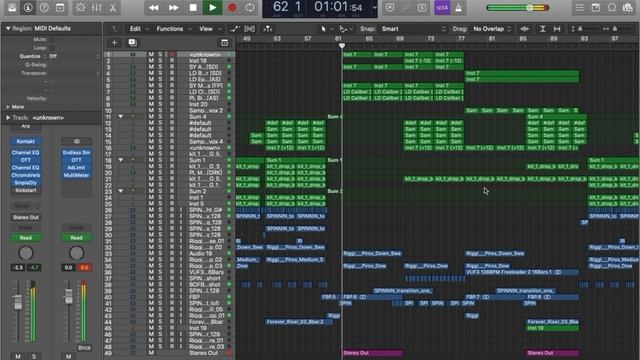Open the Drag No Overlap dropdown
This screenshot has width=640, height=360.
pyautogui.click(x=492, y=29)
